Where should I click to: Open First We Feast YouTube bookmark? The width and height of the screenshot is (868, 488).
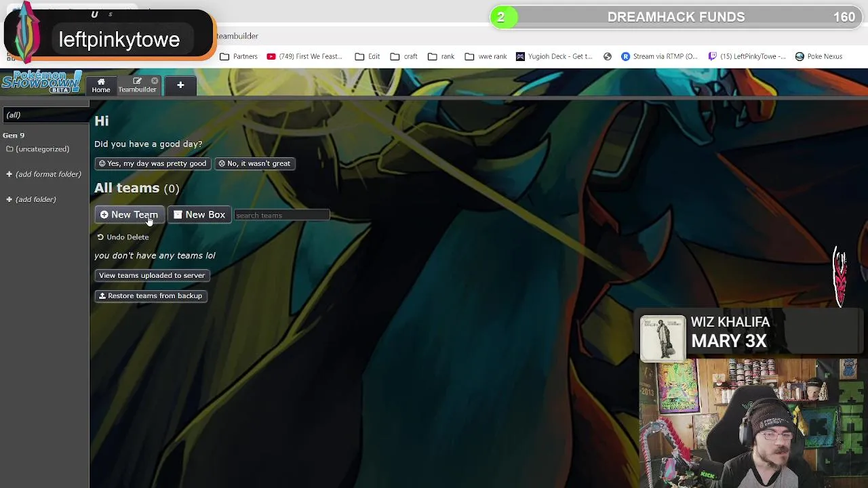pyautogui.click(x=304, y=56)
